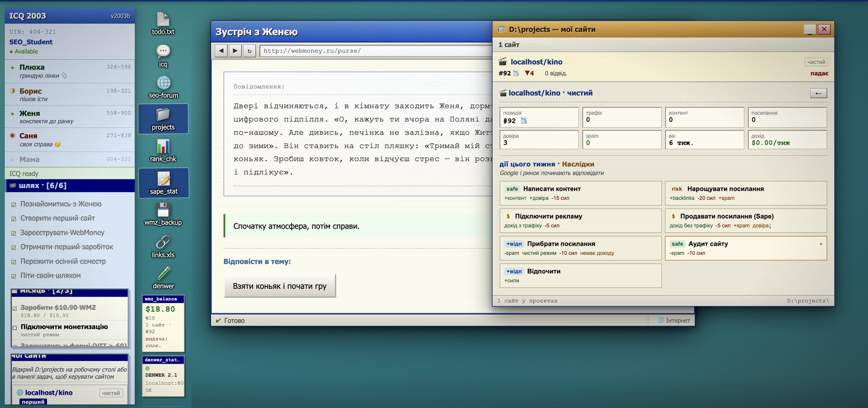Open chat with contact Женя
868x408 pixels.
[70, 117]
